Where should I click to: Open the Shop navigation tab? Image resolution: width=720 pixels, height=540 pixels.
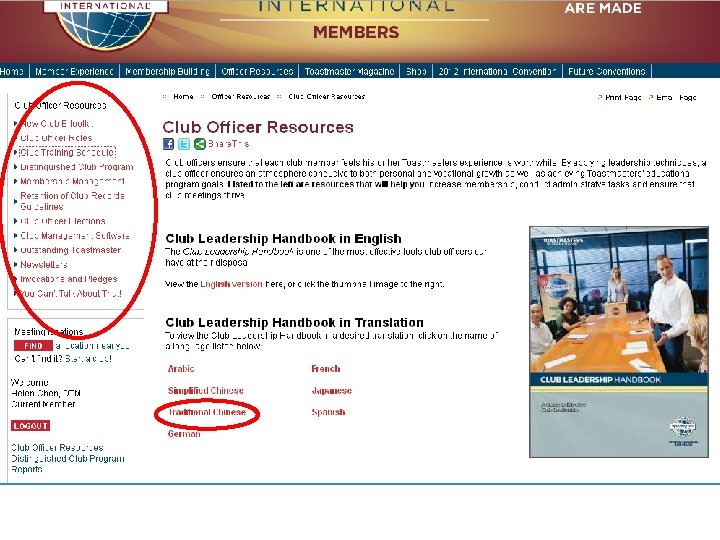(x=416, y=72)
